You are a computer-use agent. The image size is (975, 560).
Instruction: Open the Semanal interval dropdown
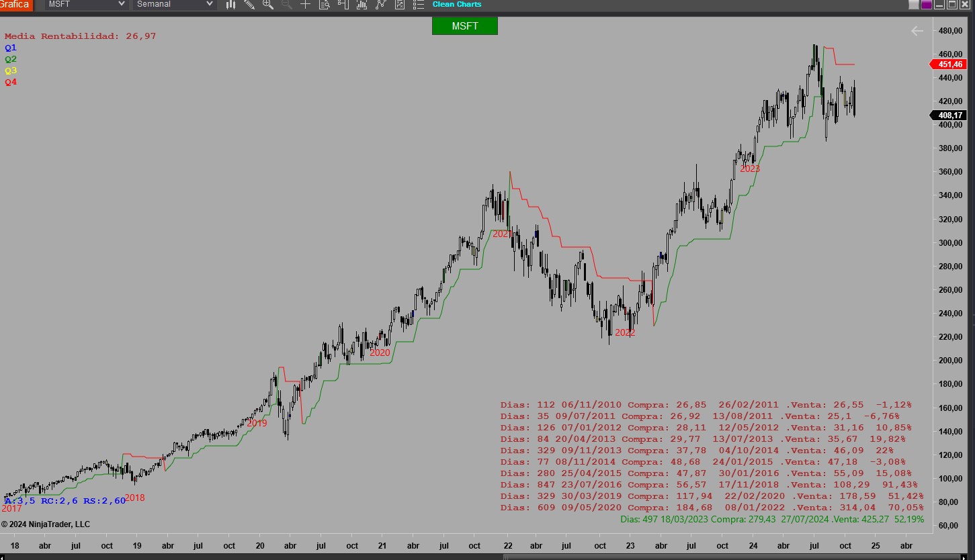[175, 5]
